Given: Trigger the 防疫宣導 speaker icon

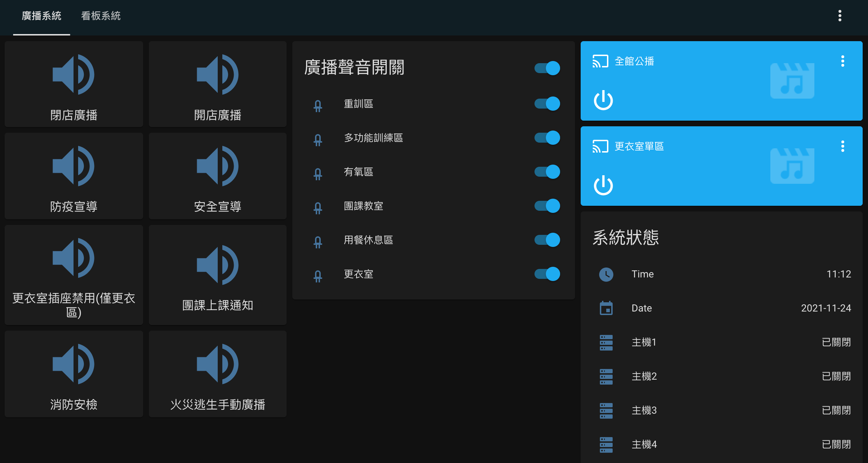Looking at the screenshot, I should point(74,166).
